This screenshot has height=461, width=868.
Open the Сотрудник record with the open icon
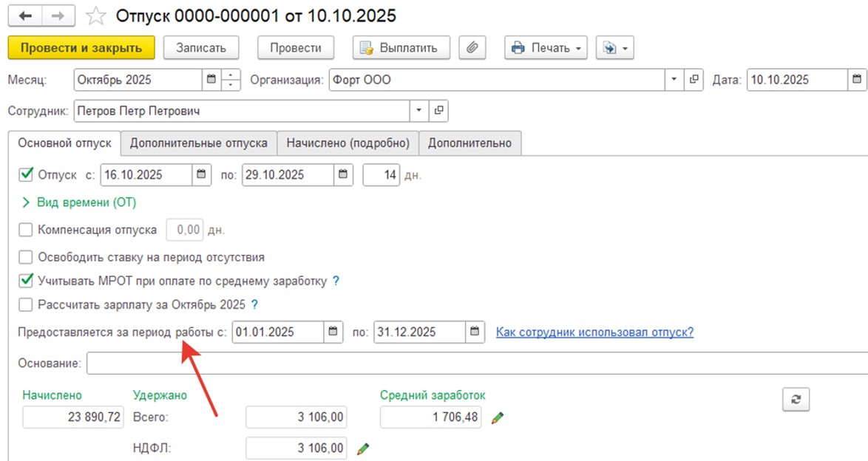(438, 111)
